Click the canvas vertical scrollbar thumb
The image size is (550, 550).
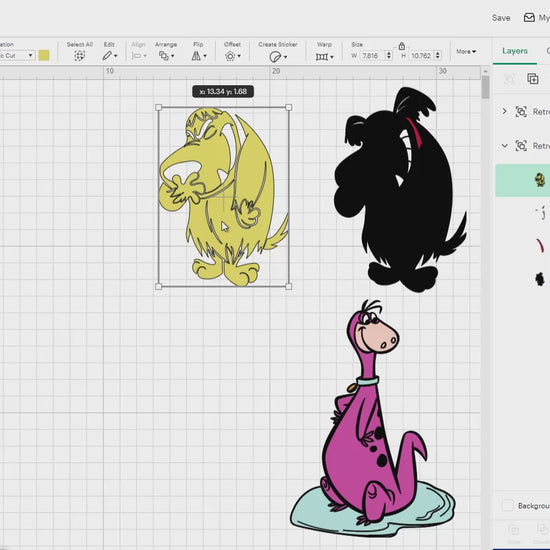tap(485, 87)
